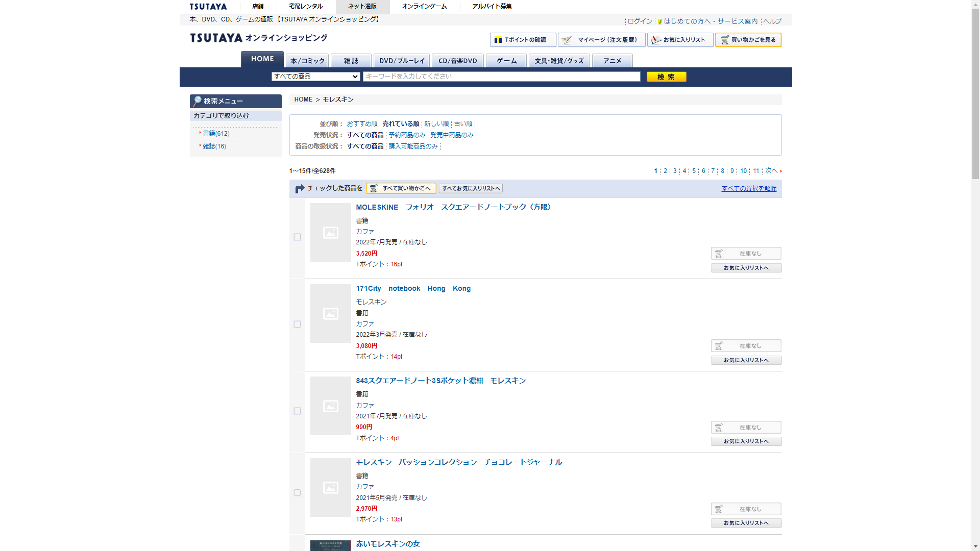Open My Page order history
980x551 pixels.
[x=601, y=40]
